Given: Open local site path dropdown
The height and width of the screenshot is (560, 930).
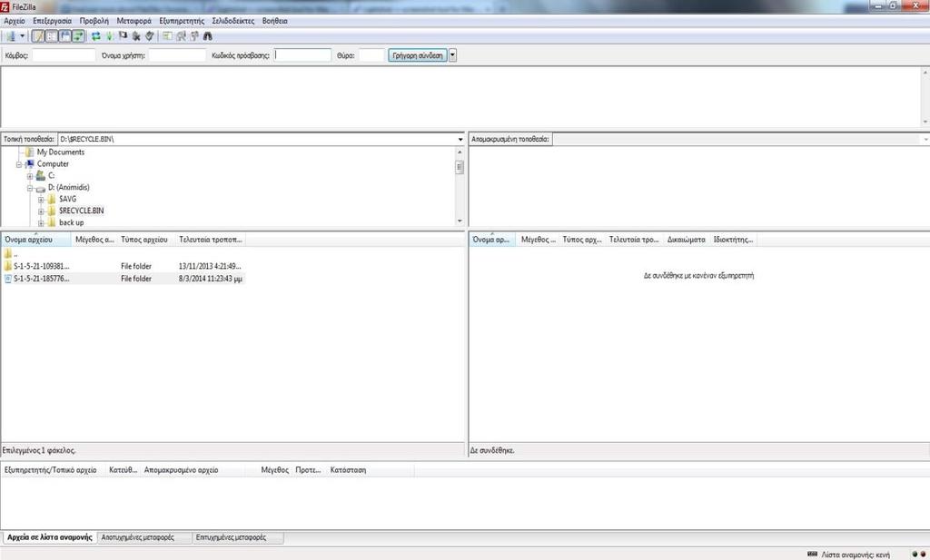Looking at the screenshot, I should pos(460,139).
